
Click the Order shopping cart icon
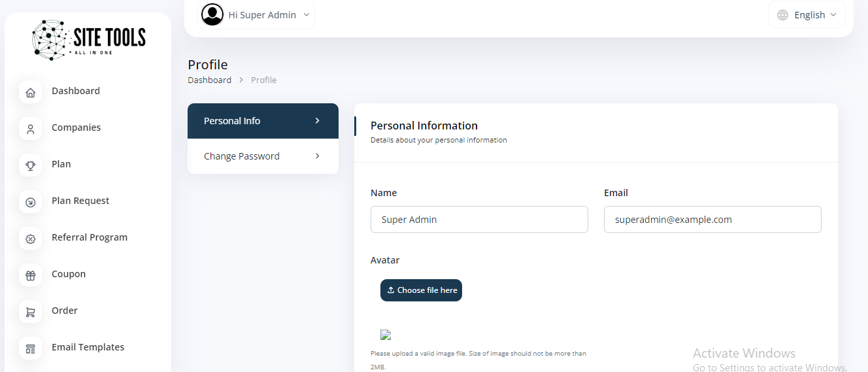[x=30, y=313]
